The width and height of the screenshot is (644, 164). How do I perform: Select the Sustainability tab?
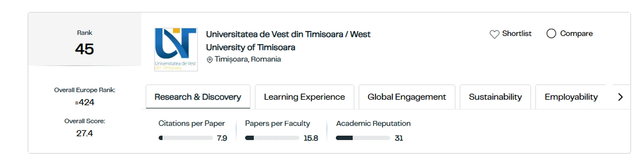click(x=495, y=97)
